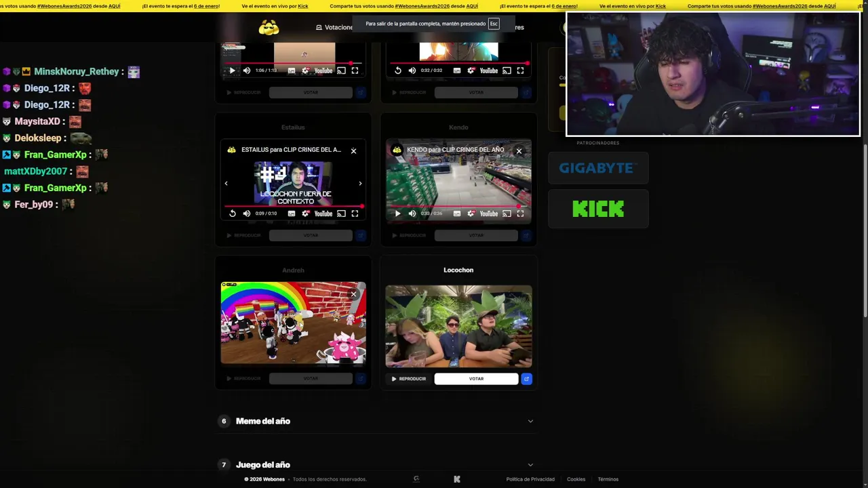The height and width of the screenshot is (488, 868).
Task: Select chat user MinskNoruy_Rethey
Action: (77, 71)
